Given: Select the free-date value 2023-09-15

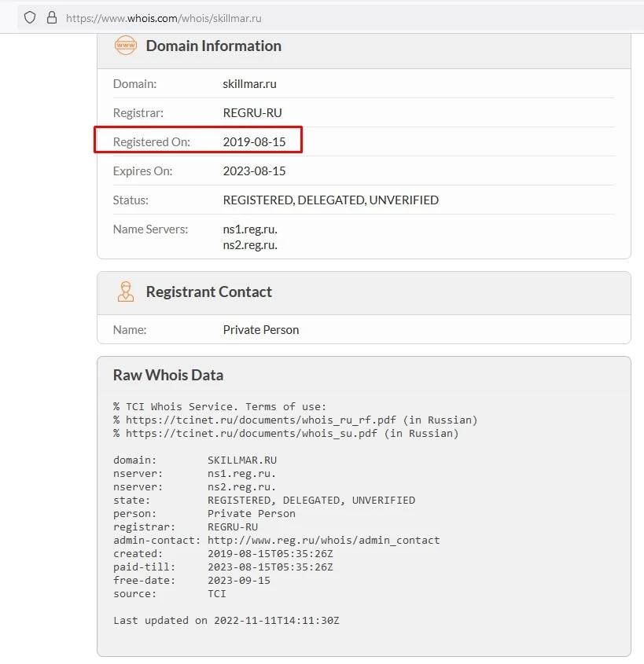Looking at the screenshot, I should coord(239,581).
